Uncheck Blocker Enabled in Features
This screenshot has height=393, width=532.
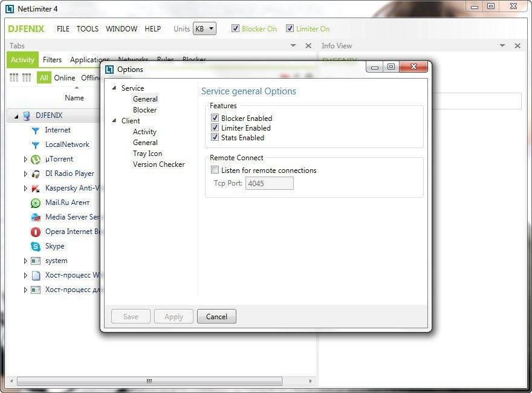(x=215, y=118)
